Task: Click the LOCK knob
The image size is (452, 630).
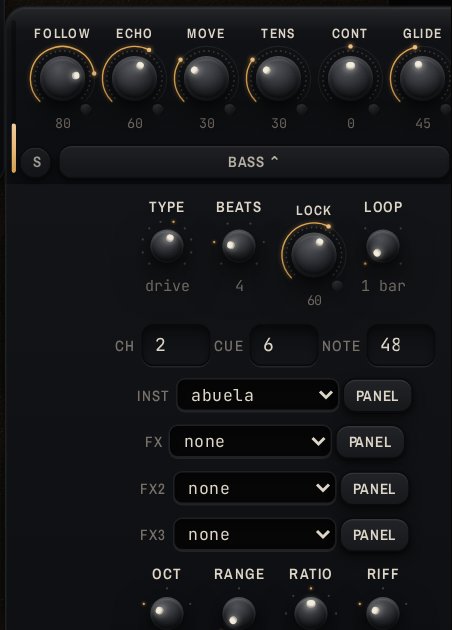Action: pyautogui.click(x=313, y=255)
